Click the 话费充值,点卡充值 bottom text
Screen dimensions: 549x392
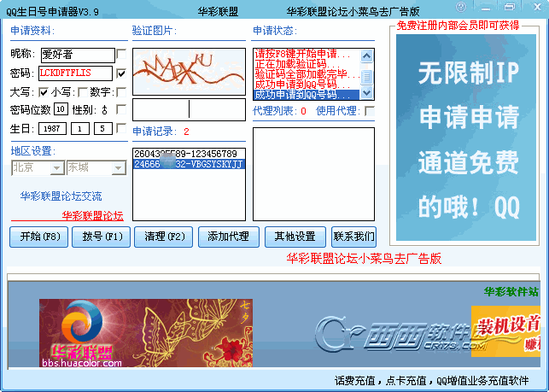coord(431,380)
